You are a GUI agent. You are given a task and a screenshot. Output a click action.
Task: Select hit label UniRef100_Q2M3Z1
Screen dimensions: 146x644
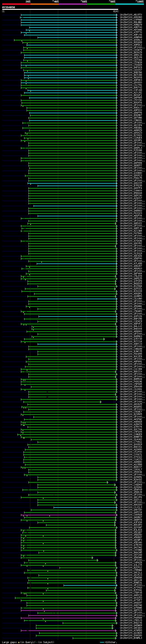click(131, 289)
